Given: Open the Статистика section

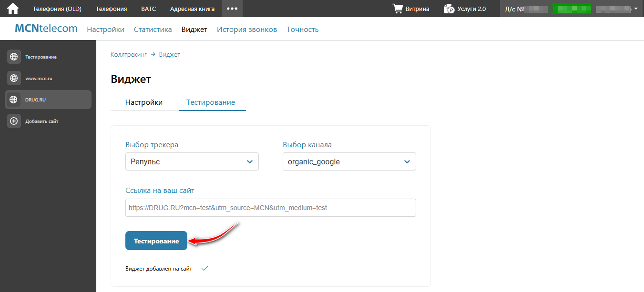Looking at the screenshot, I should [x=153, y=30].
